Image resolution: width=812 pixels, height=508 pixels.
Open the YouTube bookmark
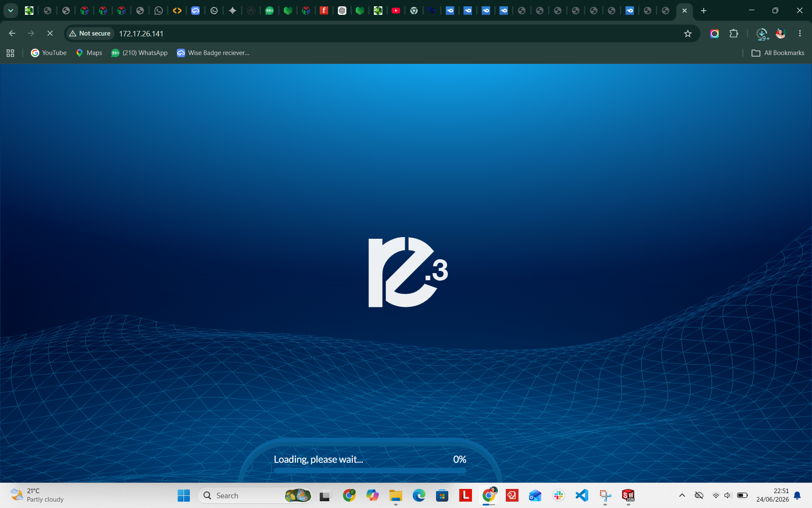click(x=49, y=53)
